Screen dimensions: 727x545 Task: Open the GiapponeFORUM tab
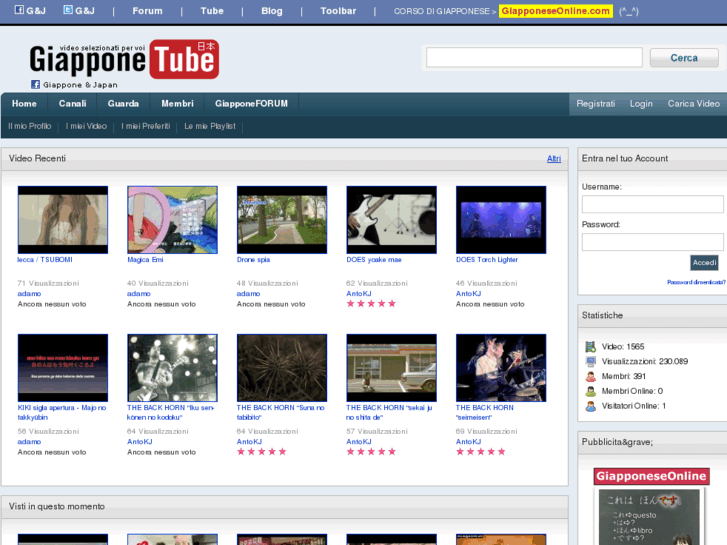pyautogui.click(x=251, y=104)
